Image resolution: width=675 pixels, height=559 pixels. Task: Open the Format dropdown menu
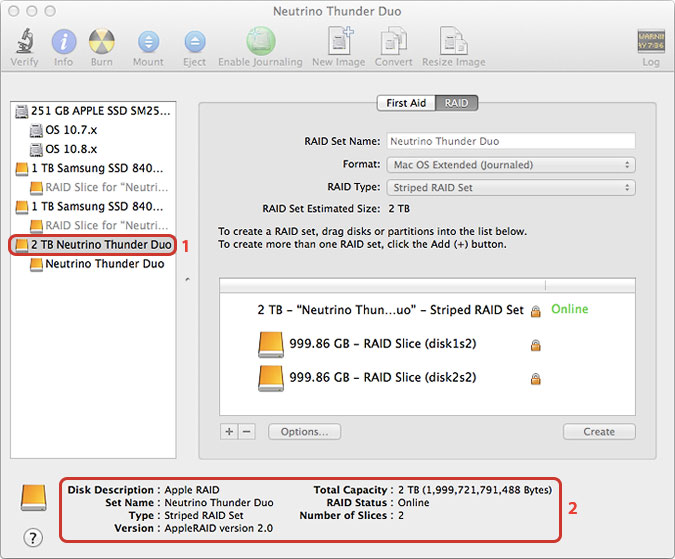[x=510, y=165]
